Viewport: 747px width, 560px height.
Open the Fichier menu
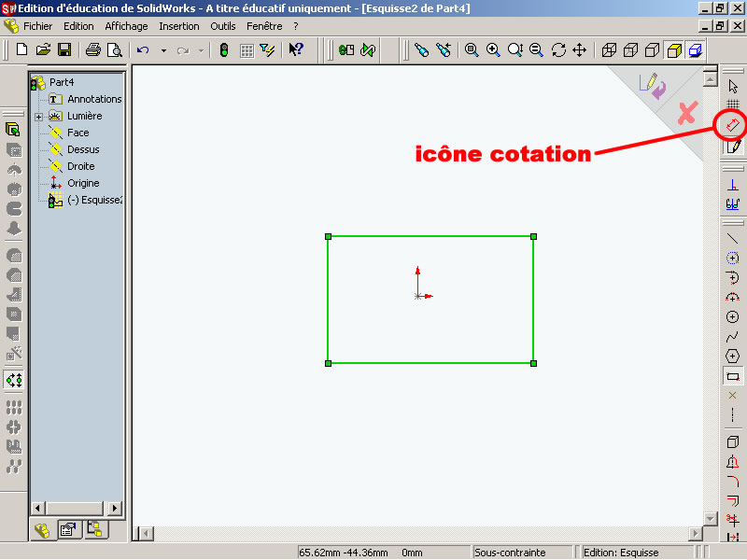pos(37,26)
